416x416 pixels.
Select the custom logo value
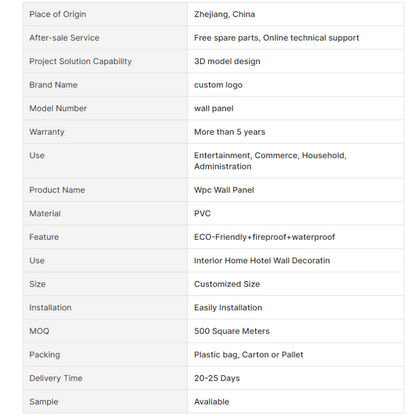218,85
